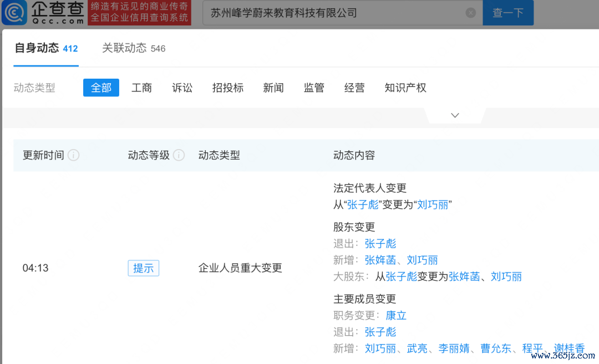Select the 全部 filter
This screenshot has width=599, height=364.
pos(101,88)
